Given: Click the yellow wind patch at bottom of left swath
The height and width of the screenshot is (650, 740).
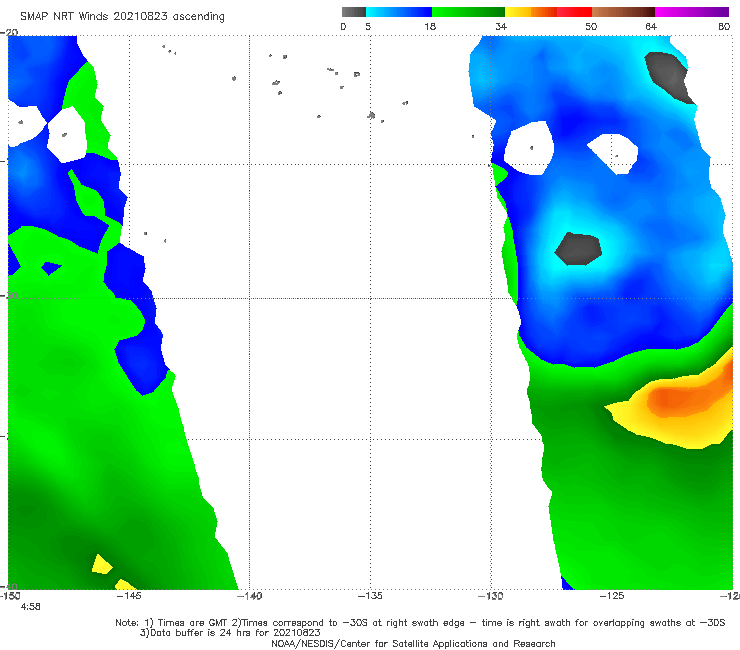Looking at the screenshot, I should click(x=101, y=565).
